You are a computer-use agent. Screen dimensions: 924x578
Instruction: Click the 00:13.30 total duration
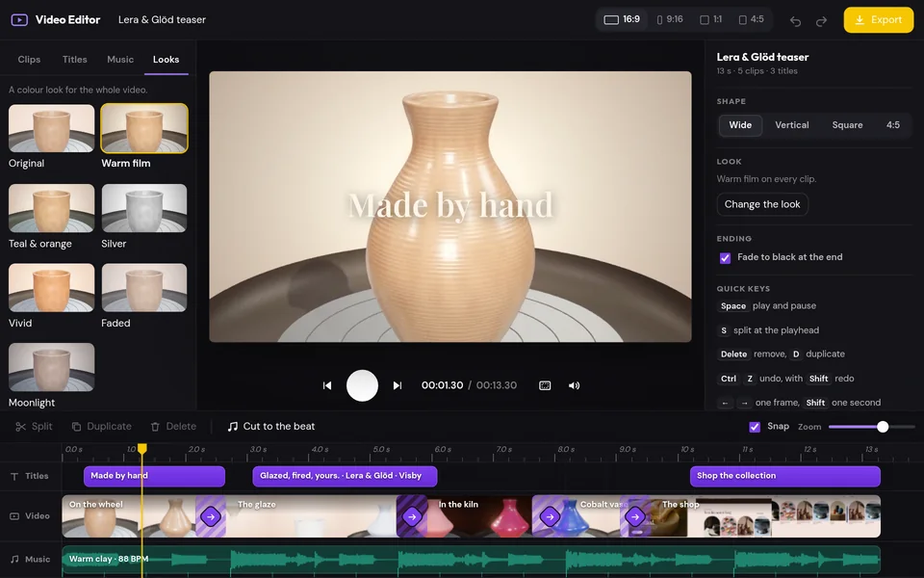tap(497, 385)
